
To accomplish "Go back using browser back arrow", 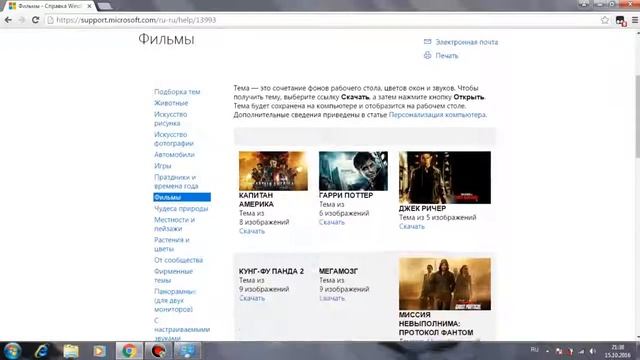I will click(x=8, y=20).
